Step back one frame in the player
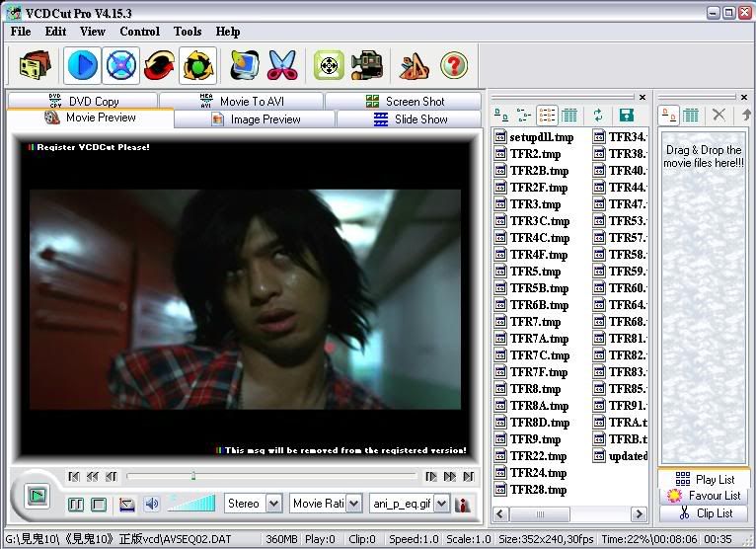Image resolution: width=756 pixels, height=549 pixels. (112, 477)
